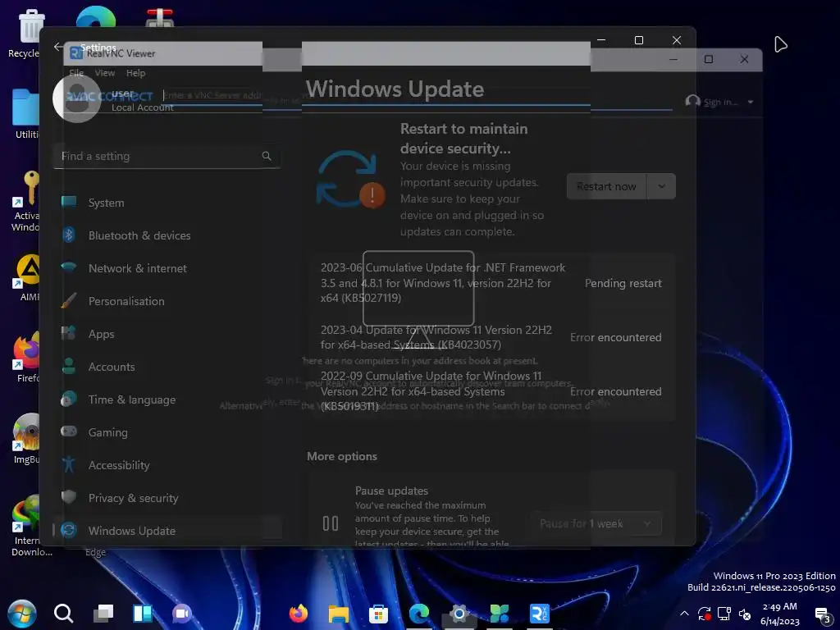This screenshot has width=840, height=630.
Task: Open File Explorer from the taskbar
Action: coord(339,614)
